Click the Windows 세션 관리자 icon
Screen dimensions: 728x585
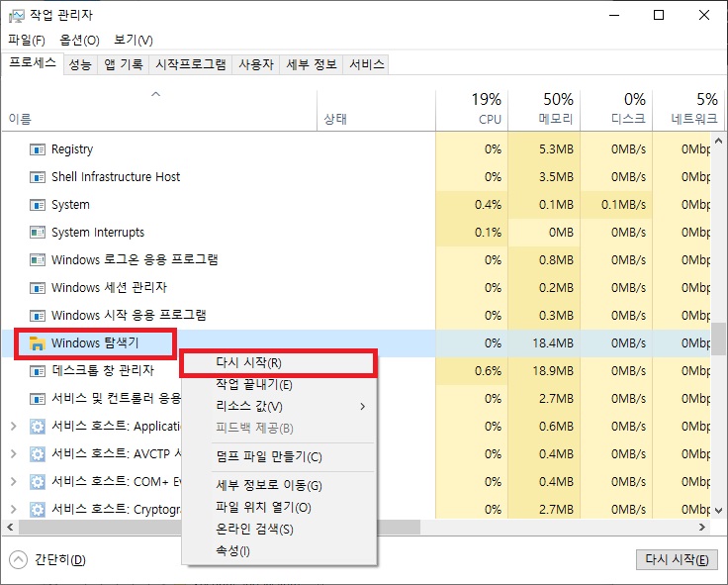click(38, 288)
